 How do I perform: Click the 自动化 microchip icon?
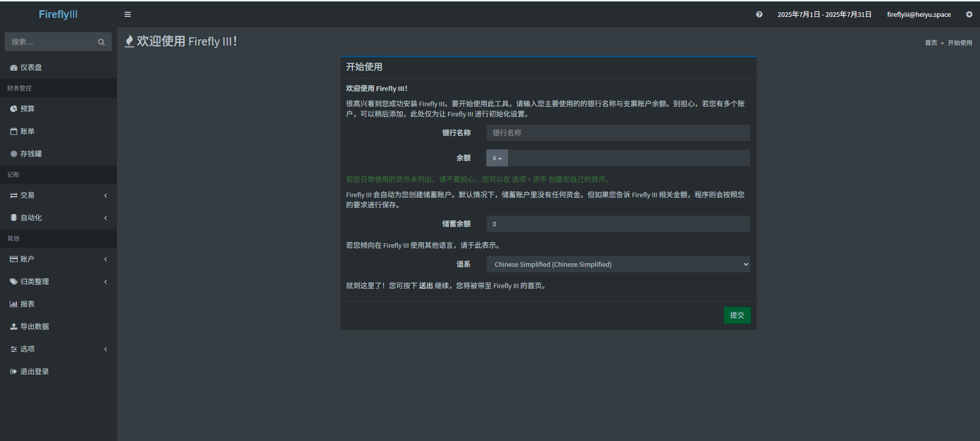point(14,218)
